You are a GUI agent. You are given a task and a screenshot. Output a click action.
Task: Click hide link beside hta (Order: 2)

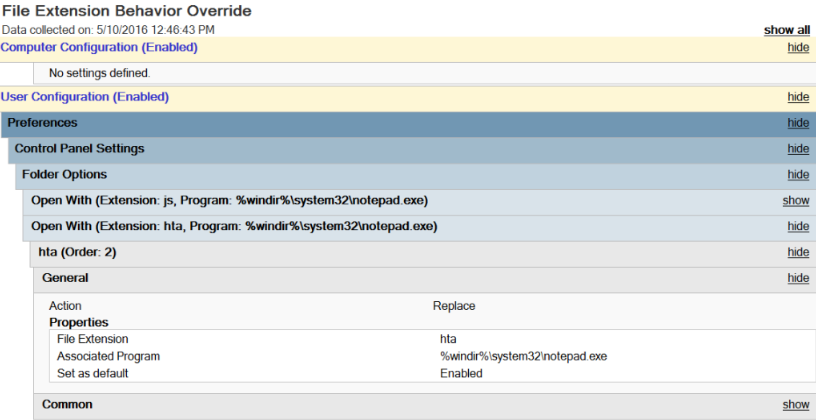click(x=798, y=253)
